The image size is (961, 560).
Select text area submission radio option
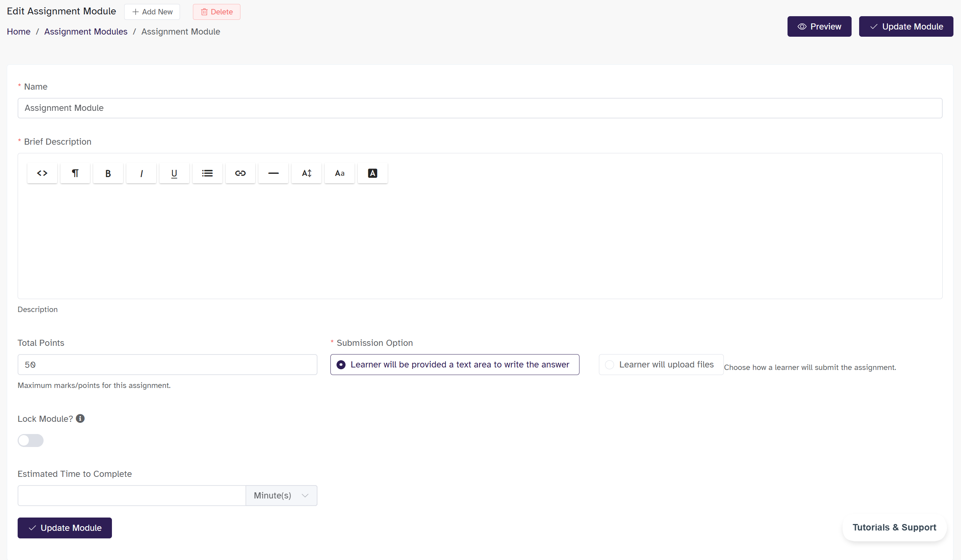click(x=341, y=365)
